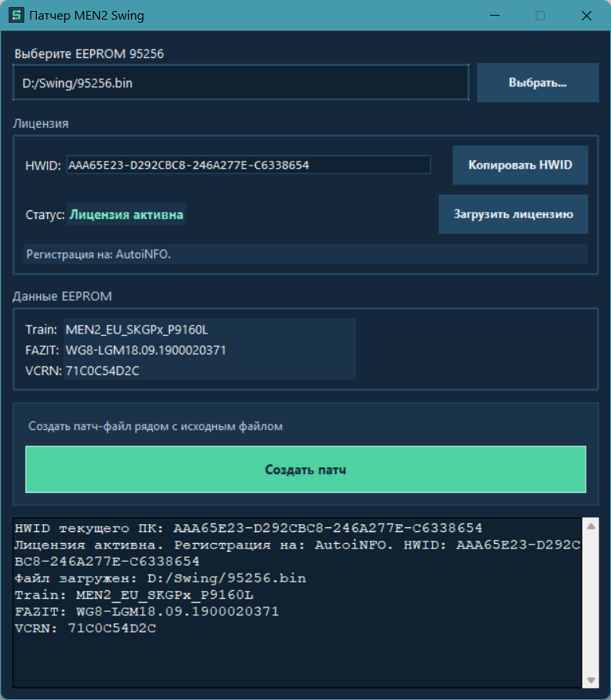Click the maximize window button
The height and width of the screenshot is (700, 611).
(x=540, y=16)
